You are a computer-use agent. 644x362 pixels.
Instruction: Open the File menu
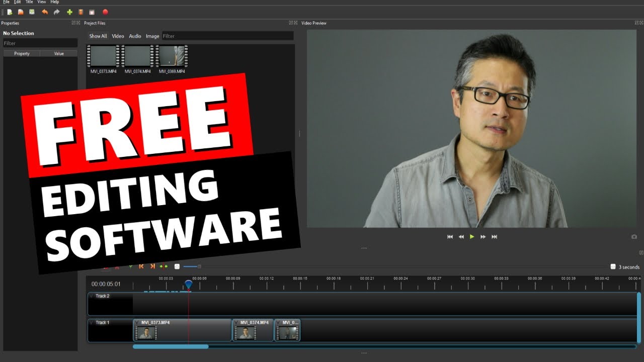point(6,2)
